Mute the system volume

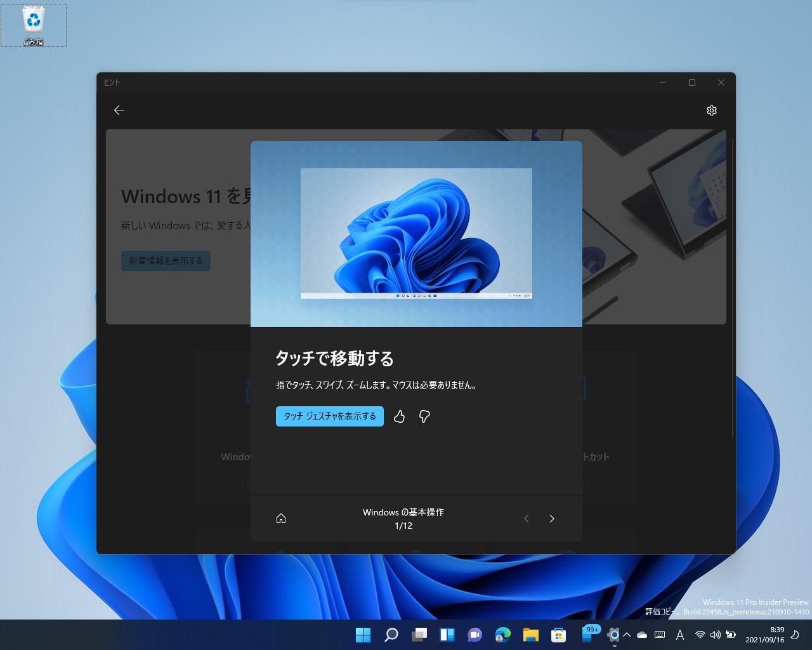(x=716, y=634)
